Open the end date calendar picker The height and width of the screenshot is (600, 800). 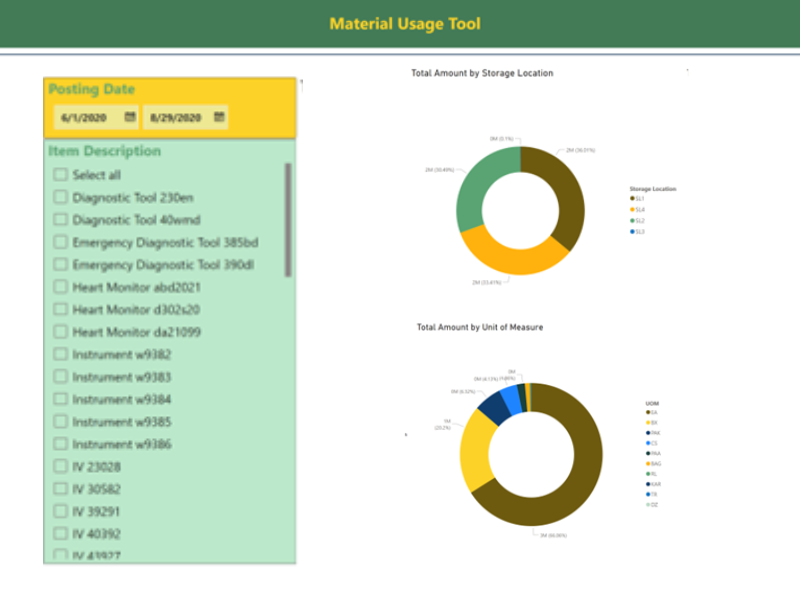(x=219, y=117)
